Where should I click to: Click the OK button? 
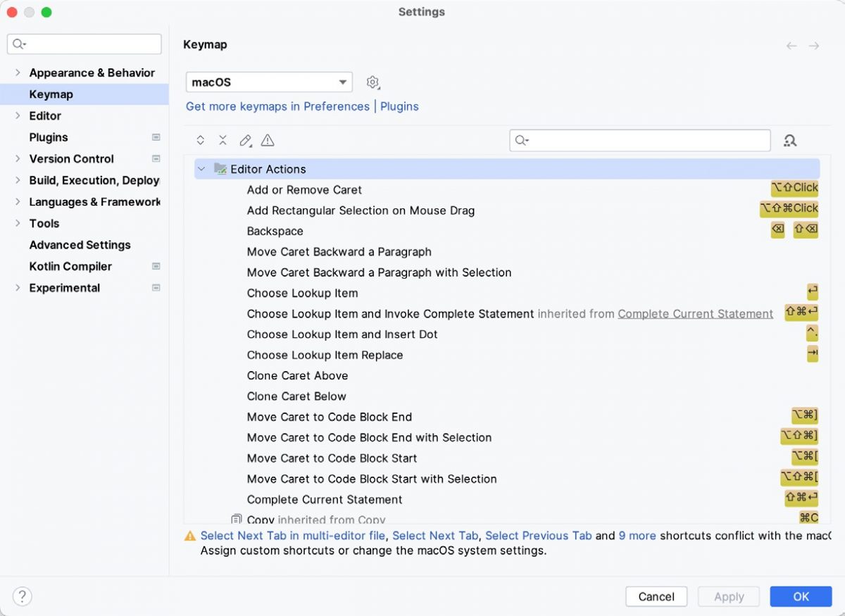(801, 596)
